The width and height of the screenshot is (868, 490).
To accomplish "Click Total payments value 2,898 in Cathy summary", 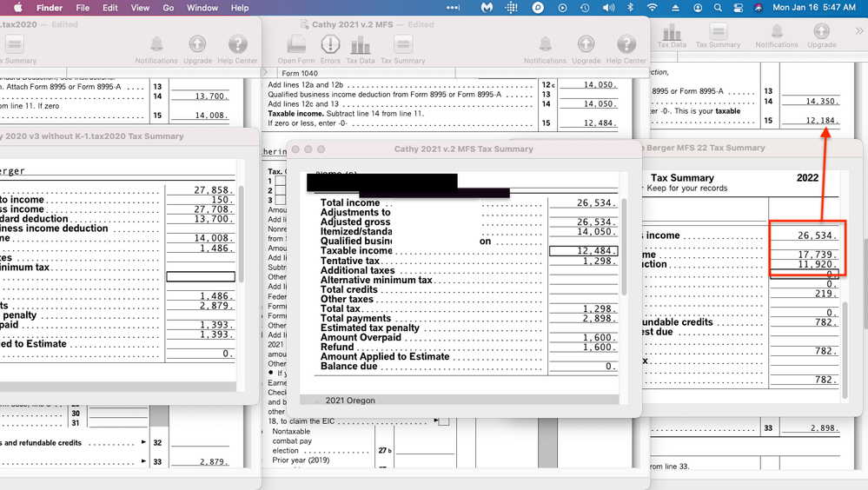I will click(x=599, y=318).
